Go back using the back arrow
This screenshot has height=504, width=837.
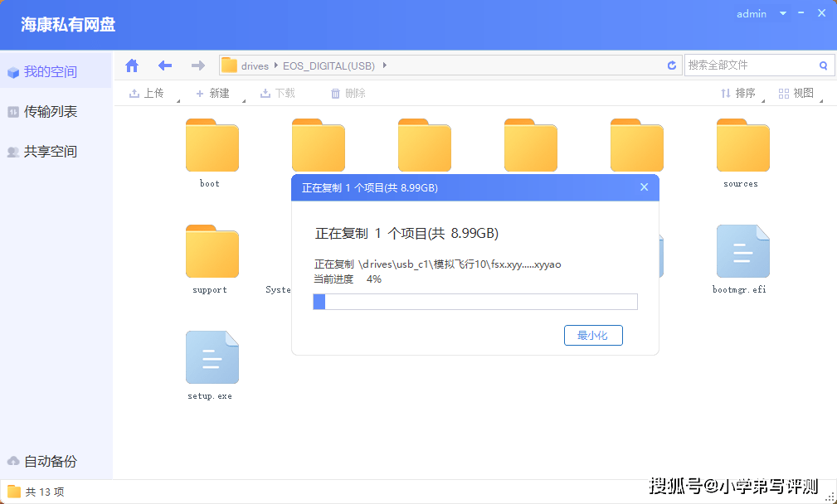click(x=164, y=65)
